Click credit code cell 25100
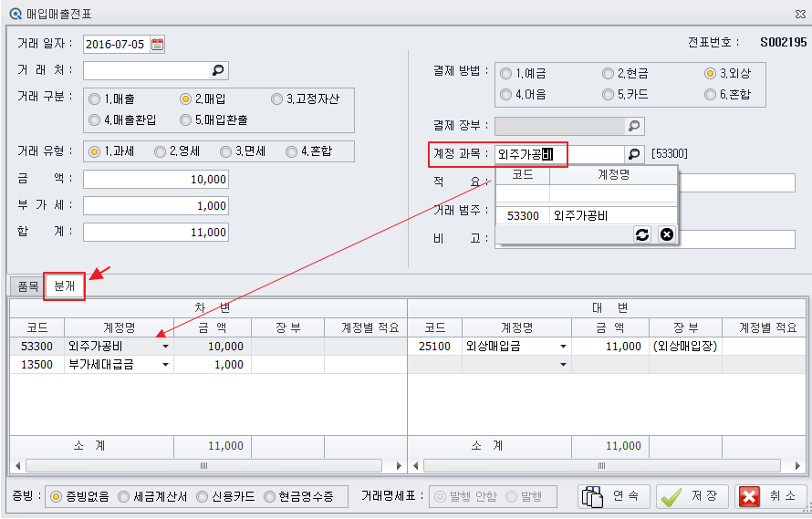The image size is (812, 519). point(434,347)
